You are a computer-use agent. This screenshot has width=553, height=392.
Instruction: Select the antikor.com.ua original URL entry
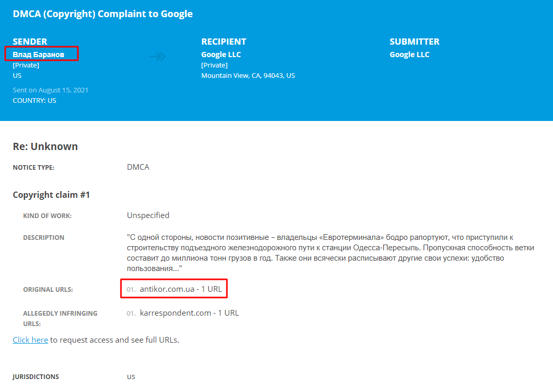pos(181,289)
